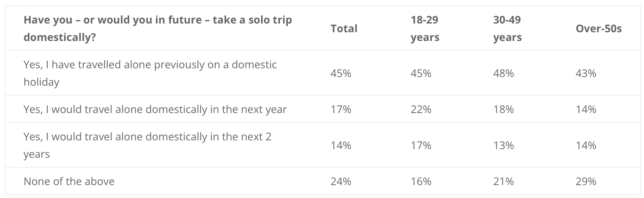Click the 'Total' column header
The image size is (644, 198).
[x=344, y=28]
